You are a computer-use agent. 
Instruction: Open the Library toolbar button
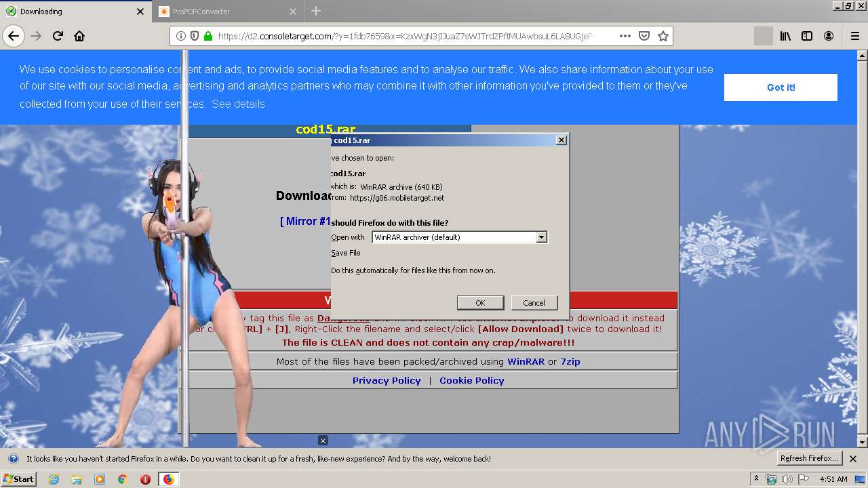click(x=785, y=36)
